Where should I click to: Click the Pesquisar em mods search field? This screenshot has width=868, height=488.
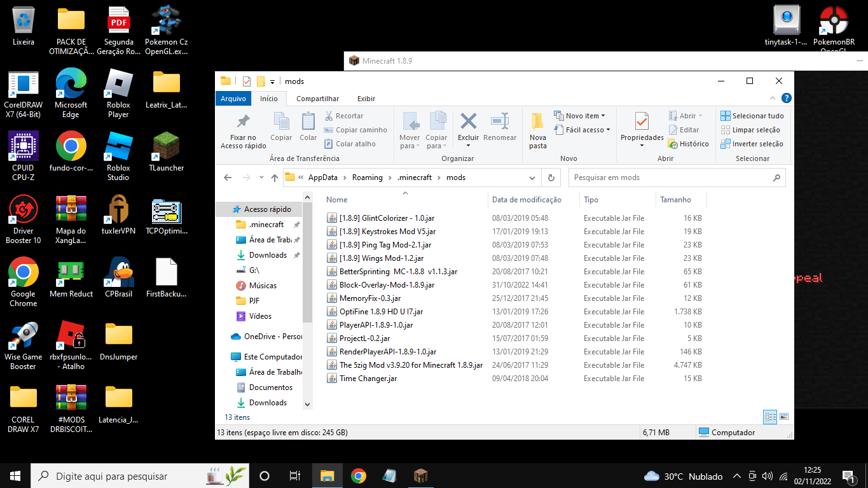(x=677, y=178)
